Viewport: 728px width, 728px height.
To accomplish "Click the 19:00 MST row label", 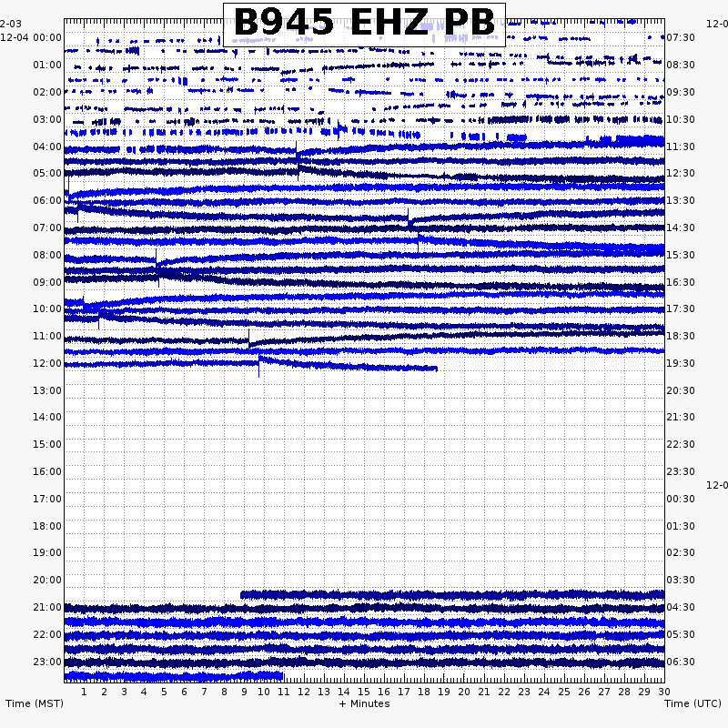I will click(x=47, y=552).
